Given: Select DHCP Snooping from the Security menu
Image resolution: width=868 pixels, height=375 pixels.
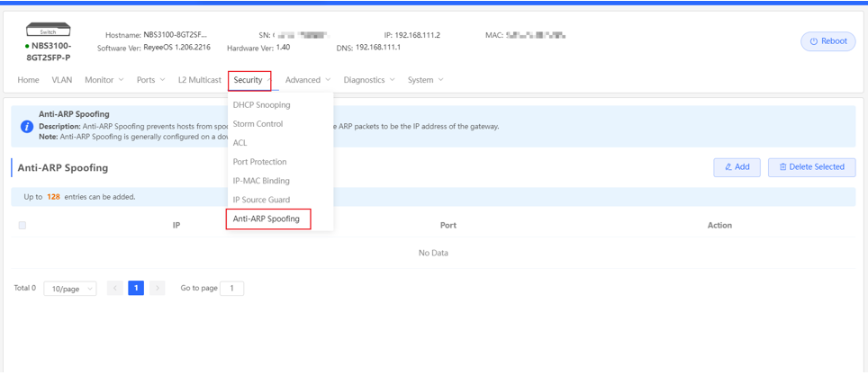Looking at the screenshot, I should click(261, 105).
